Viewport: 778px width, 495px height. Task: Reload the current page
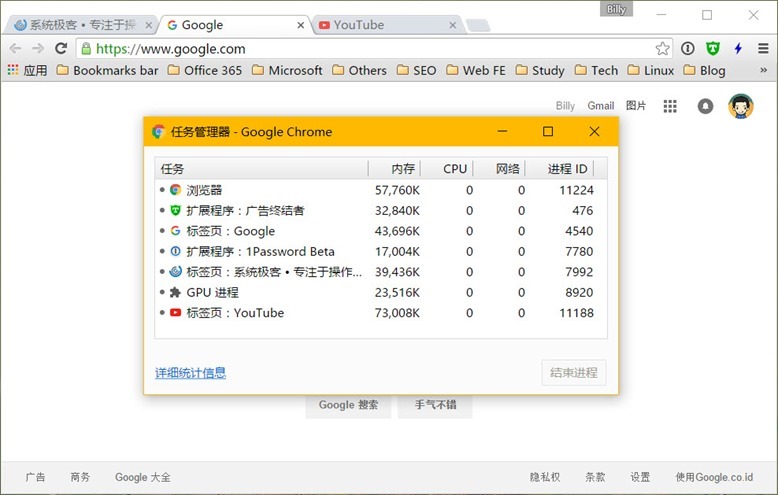[61, 48]
